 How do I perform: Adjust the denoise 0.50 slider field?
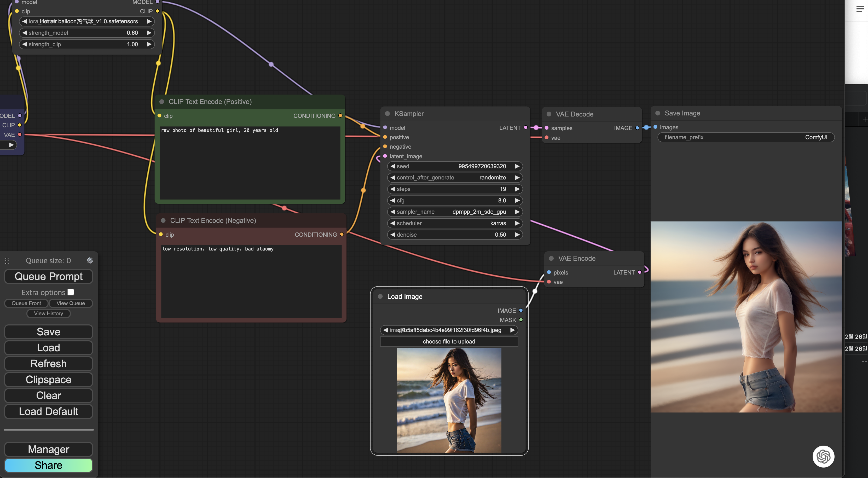click(x=455, y=235)
